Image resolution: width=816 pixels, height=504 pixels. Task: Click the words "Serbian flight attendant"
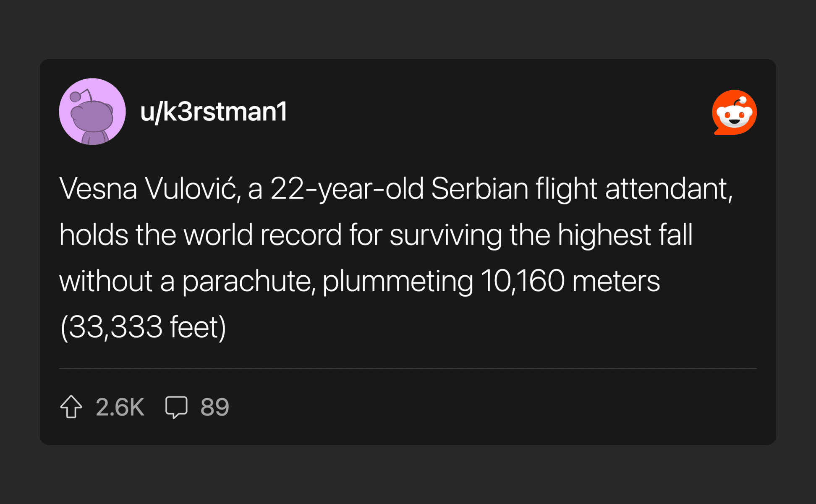[x=581, y=189]
